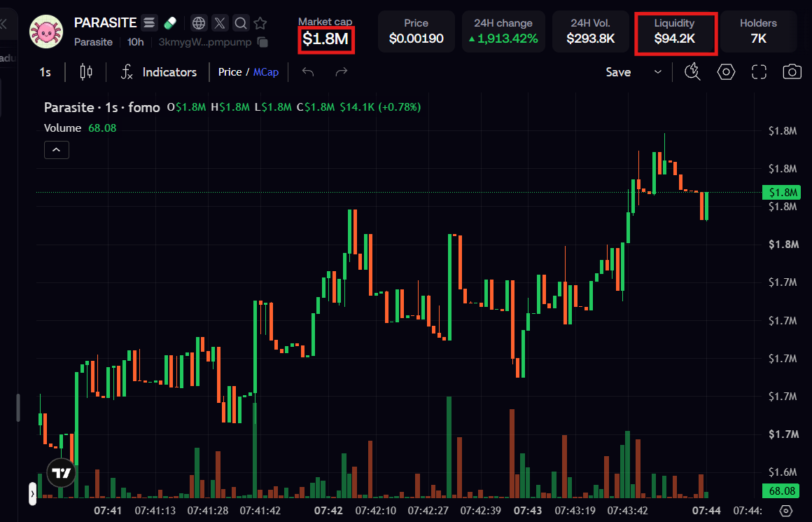Click the '+0.78%' change value in legend
Screen dimensions: 812x522
click(399, 107)
